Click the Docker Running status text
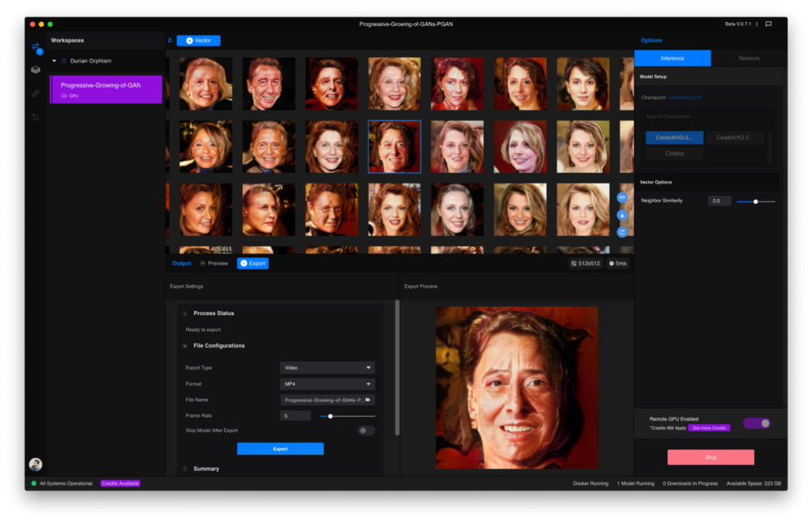812x523 pixels. click(x=590, y=483)
